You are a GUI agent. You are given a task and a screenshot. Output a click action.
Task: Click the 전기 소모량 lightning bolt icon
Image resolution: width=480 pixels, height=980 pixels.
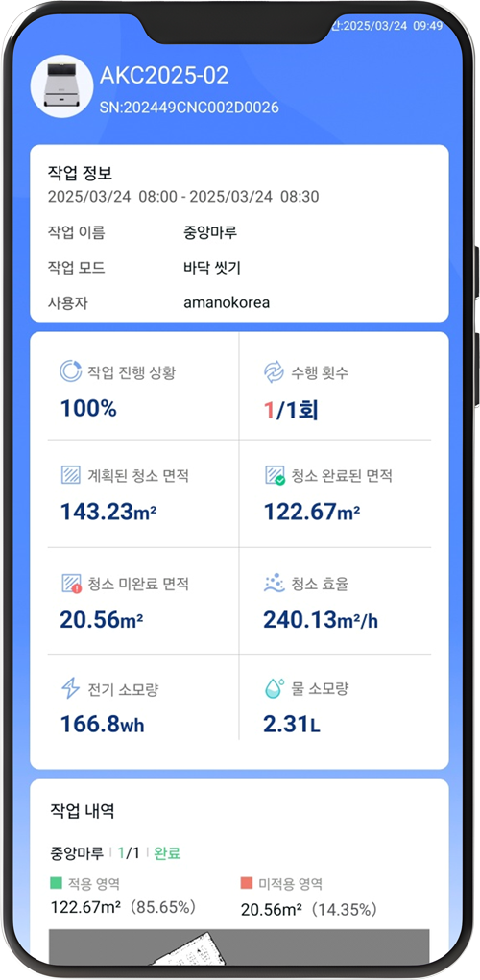pos(70,689)
